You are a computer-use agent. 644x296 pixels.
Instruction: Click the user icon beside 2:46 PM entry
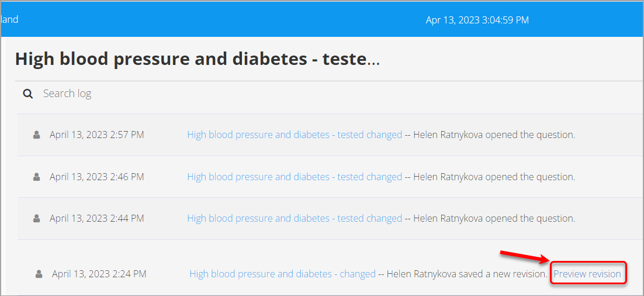pos(37,177)
